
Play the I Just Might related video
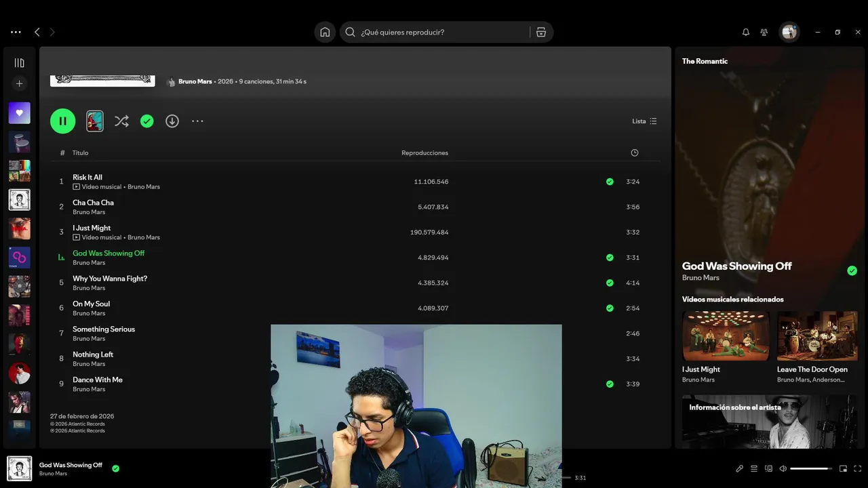(726, 335)
